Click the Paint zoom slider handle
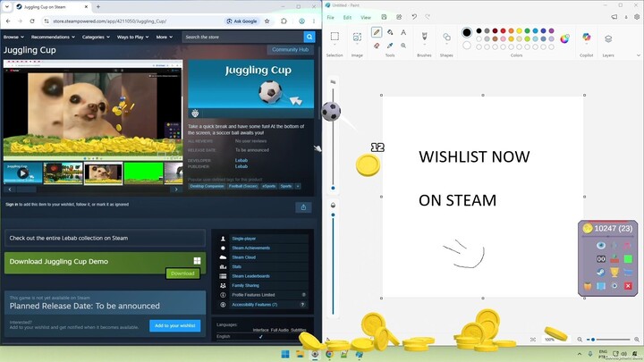 (593, 340)
